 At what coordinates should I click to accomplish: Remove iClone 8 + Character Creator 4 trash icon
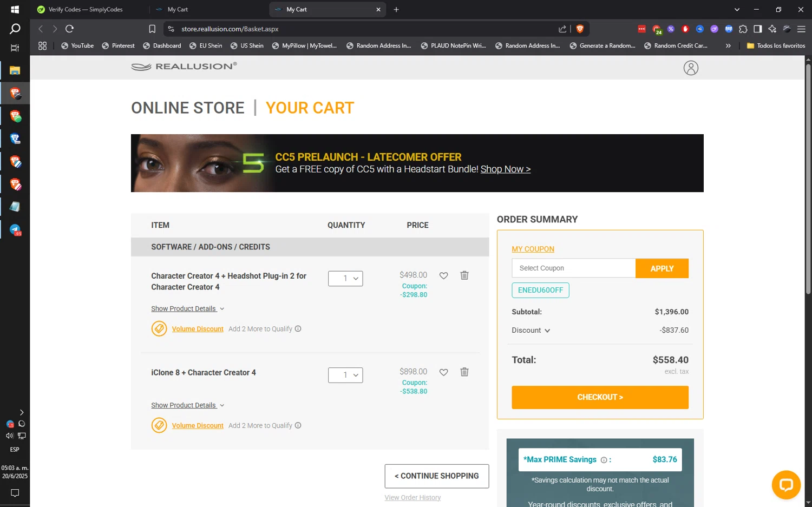pyautogui.click(x=464, y=372)
